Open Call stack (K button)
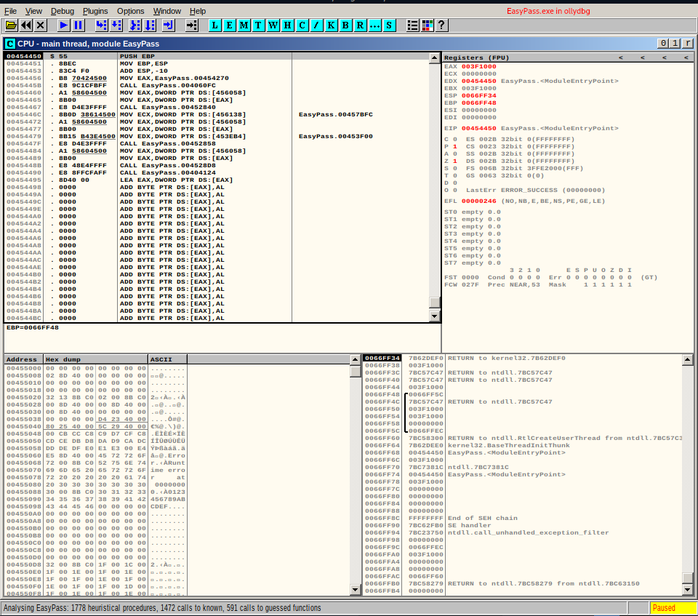The width and height of the screenshot is (698, 616). pyautogui.click(x=331, y=25)
